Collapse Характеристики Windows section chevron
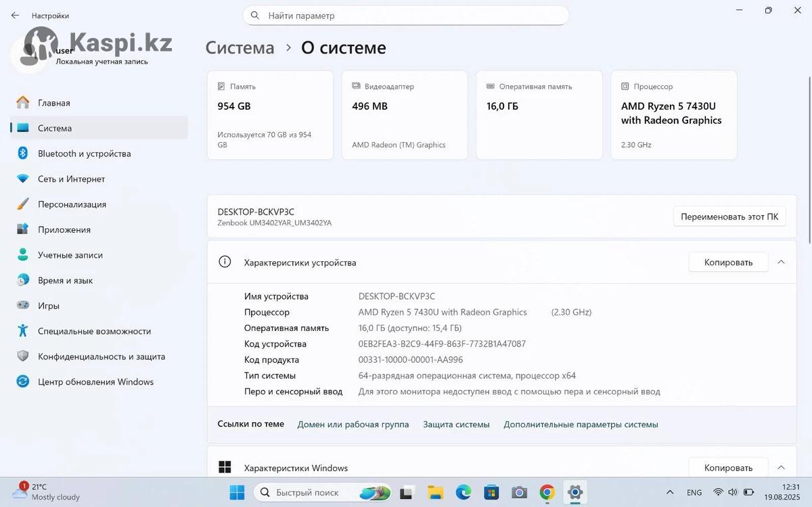The image size is (812, 507). point(781,467)
